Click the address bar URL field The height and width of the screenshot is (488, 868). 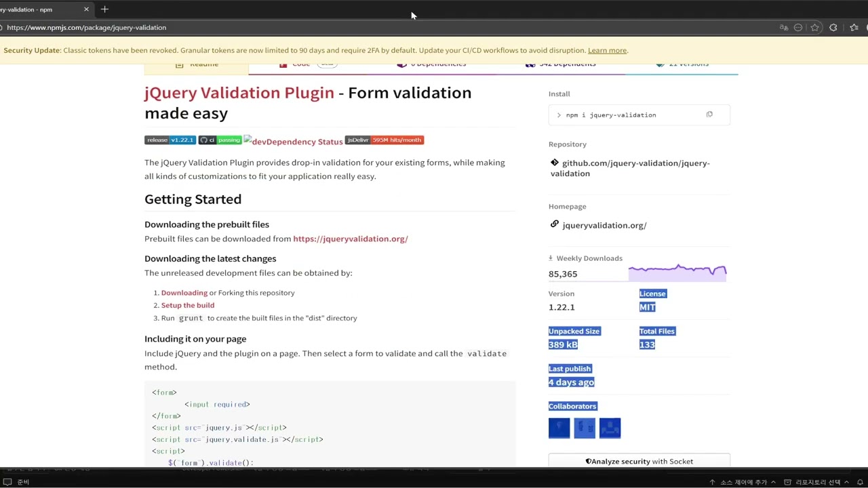click(387, 28)
